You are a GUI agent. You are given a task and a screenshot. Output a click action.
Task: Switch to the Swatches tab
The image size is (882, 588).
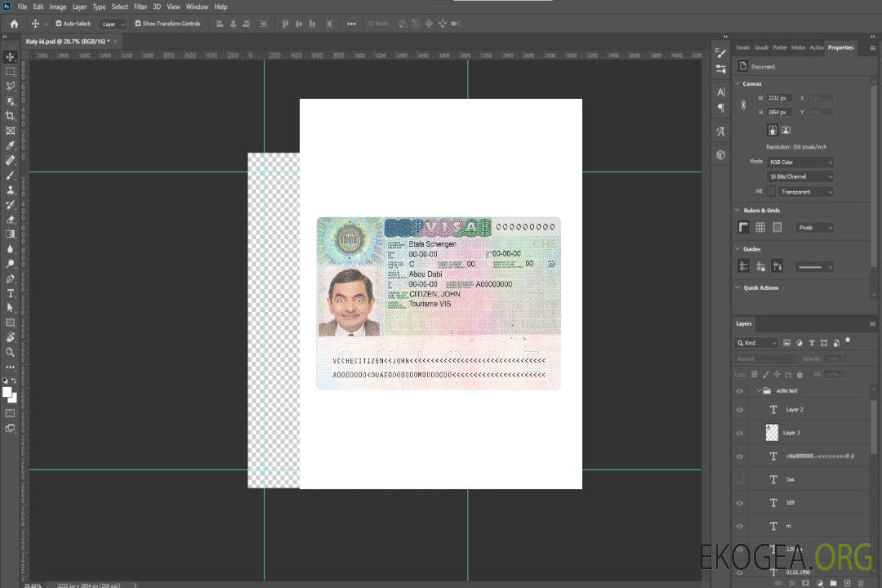tap(742, 48)
